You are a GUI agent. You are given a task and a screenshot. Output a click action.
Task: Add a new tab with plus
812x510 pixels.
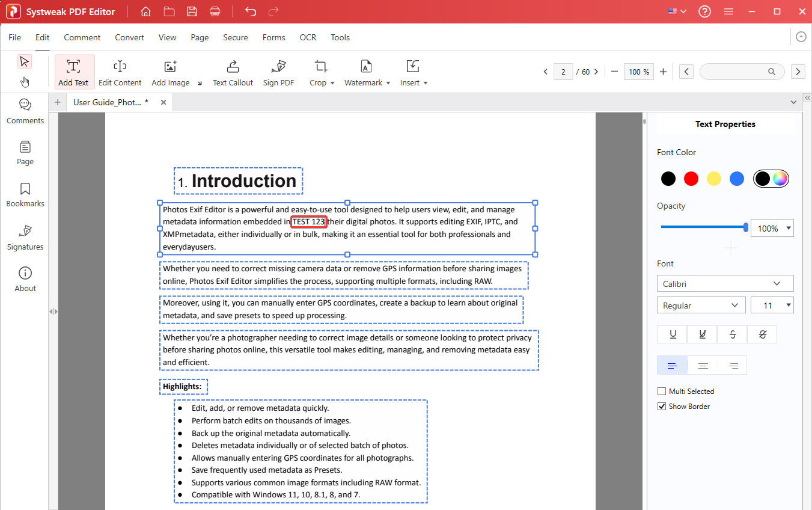coord(58,102)
